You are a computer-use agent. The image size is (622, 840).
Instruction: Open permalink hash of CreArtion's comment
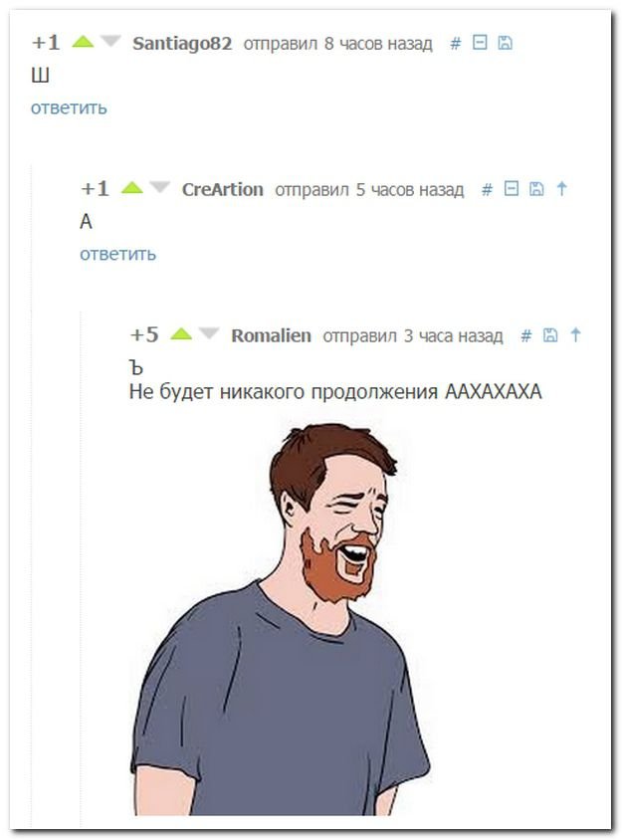click(x=487, y=189)
